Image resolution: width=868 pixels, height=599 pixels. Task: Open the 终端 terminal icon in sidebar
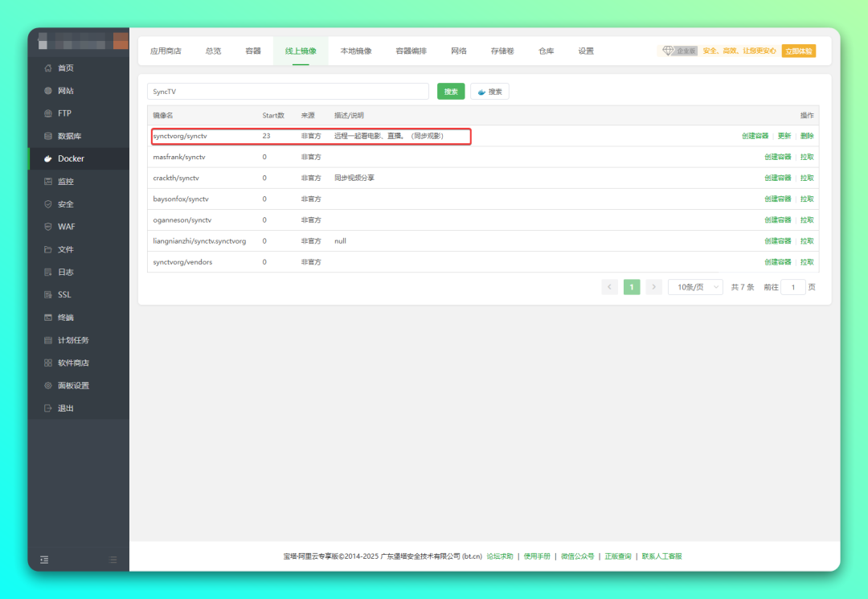[48, 318]
